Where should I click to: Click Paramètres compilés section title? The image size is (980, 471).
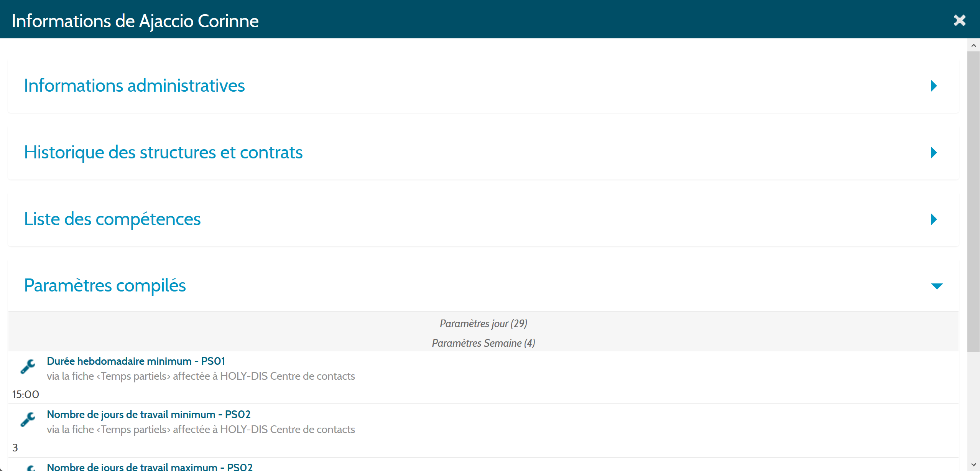pos(105,285)
